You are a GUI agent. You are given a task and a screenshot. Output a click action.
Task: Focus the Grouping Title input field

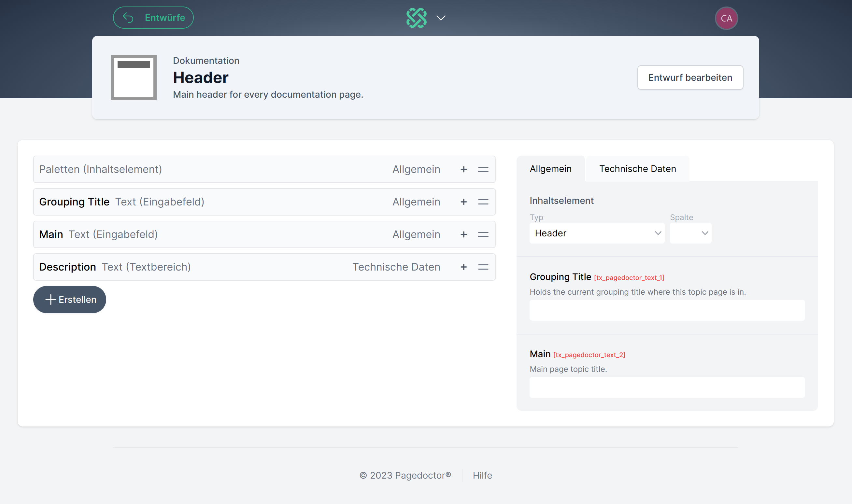coord(667,310)
